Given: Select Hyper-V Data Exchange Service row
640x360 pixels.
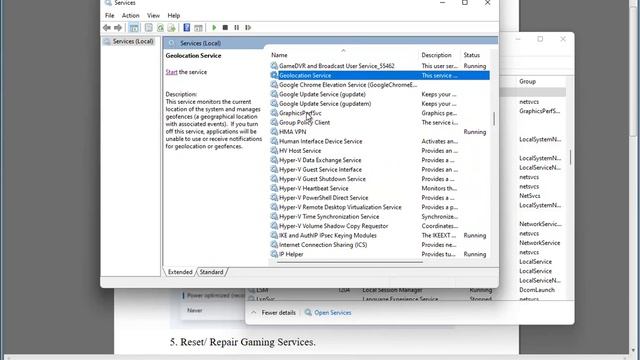Looking at the screenshot, I should [x=380, y=160].
